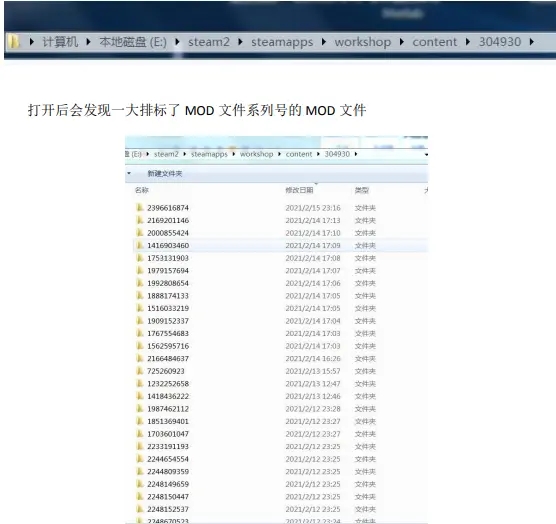
Task: Open folder icon for 2396616874
Action: point(140,207)
